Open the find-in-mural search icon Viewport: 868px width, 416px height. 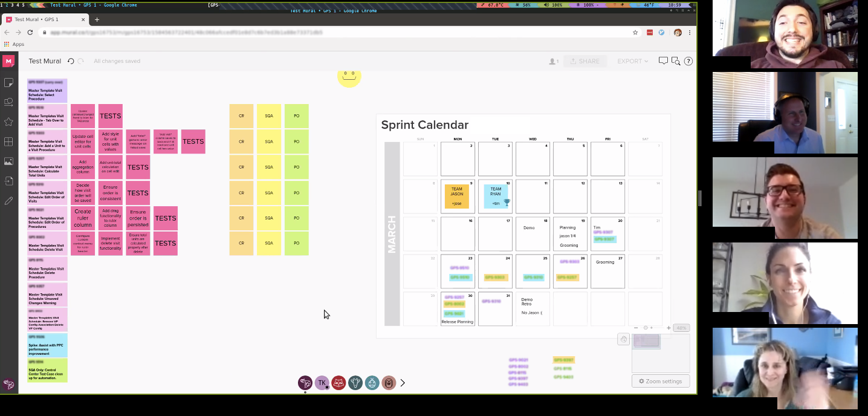pyautogui.click(x=676, y=61)
